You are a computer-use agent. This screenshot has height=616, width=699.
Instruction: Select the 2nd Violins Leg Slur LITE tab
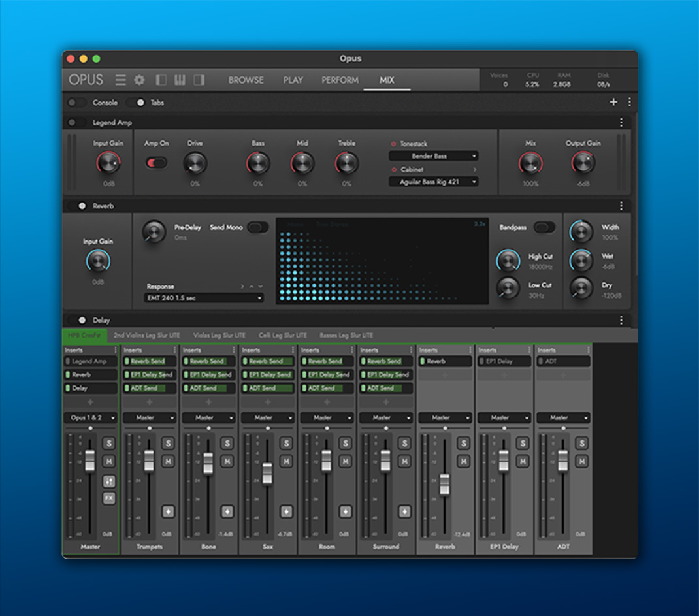147,335
